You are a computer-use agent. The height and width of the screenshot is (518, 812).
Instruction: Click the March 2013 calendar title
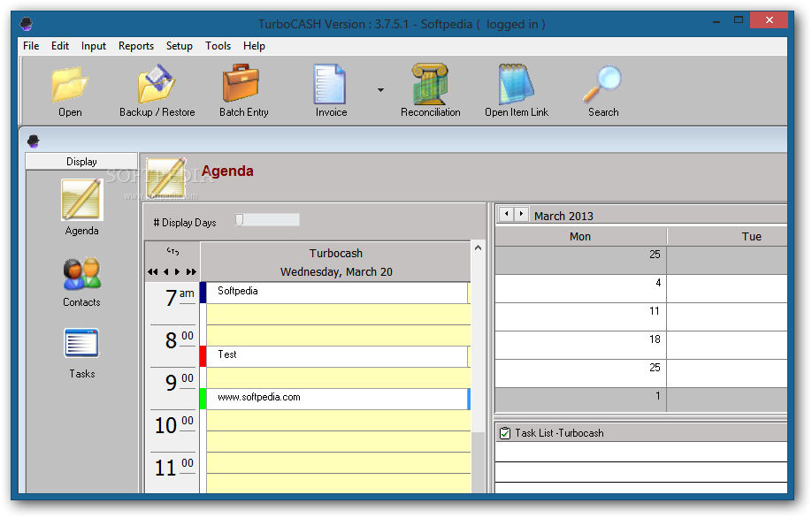tap(563, 216)
